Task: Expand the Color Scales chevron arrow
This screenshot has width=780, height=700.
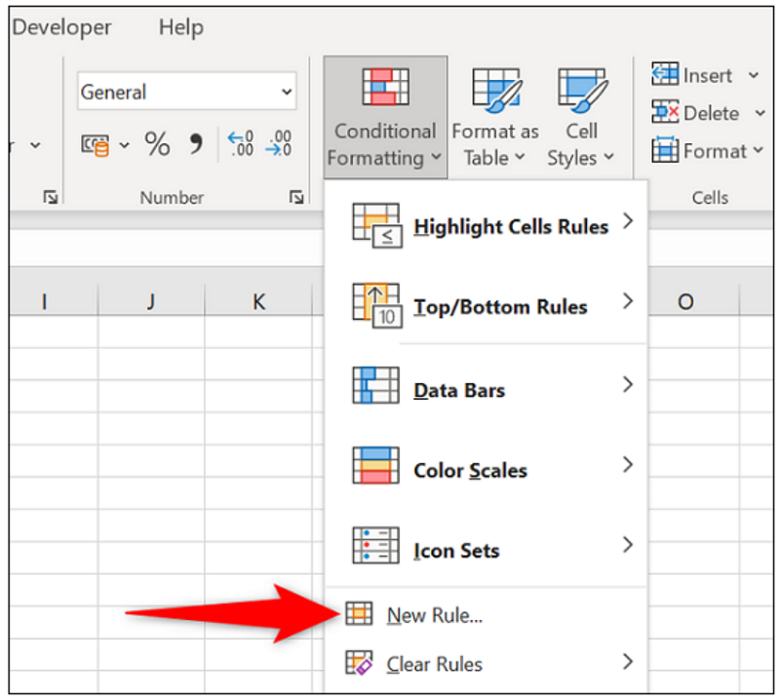Action: coord(628,464)
